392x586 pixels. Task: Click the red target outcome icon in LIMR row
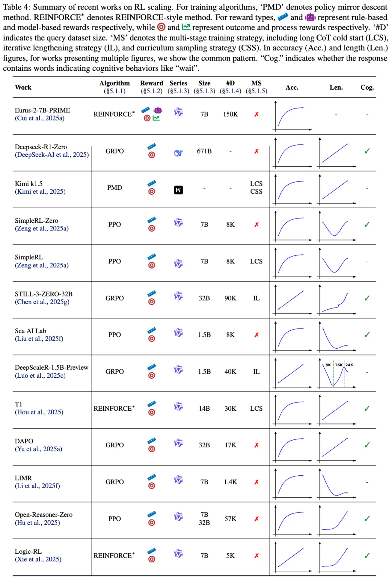point(152,485)
